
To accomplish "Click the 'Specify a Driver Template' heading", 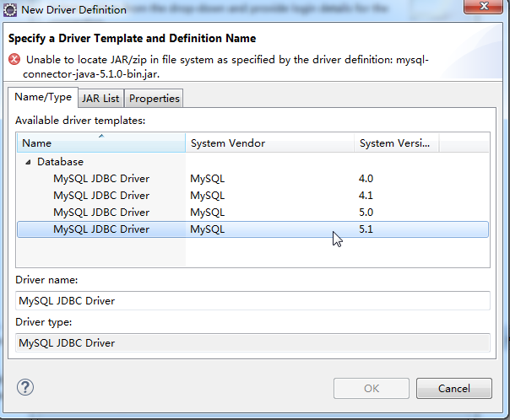I will tap(132, 38).
